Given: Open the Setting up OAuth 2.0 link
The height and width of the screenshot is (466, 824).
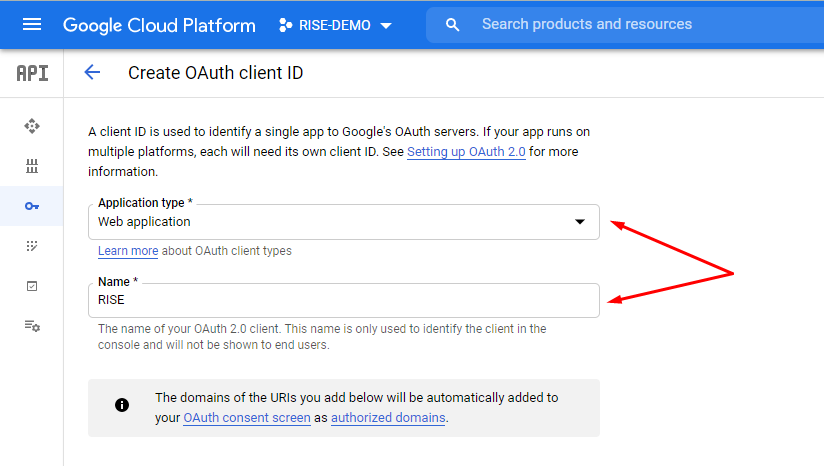Looking at the screenshot, I should pyautogui.click(x=466, y=152).
